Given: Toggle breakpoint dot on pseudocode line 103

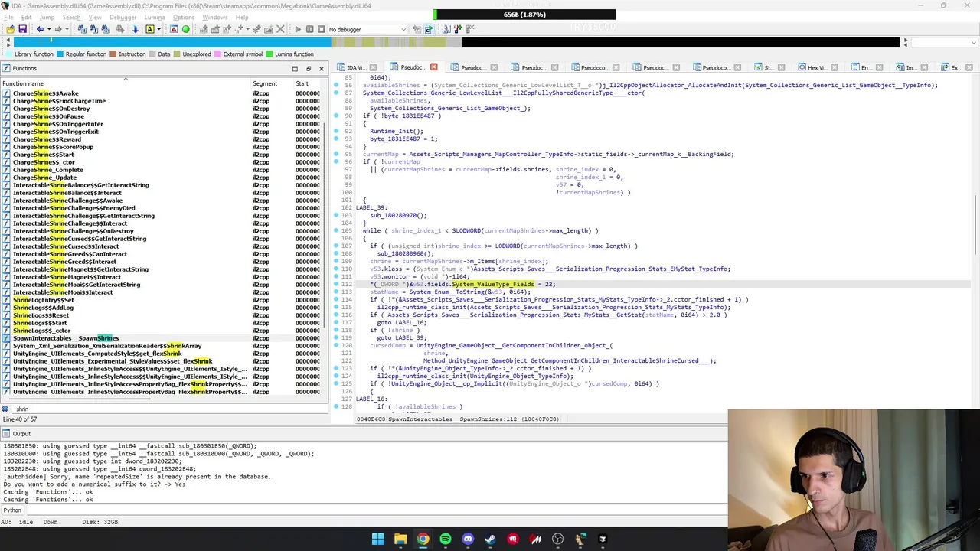Looking at the screenshot, I should [336, 215].
